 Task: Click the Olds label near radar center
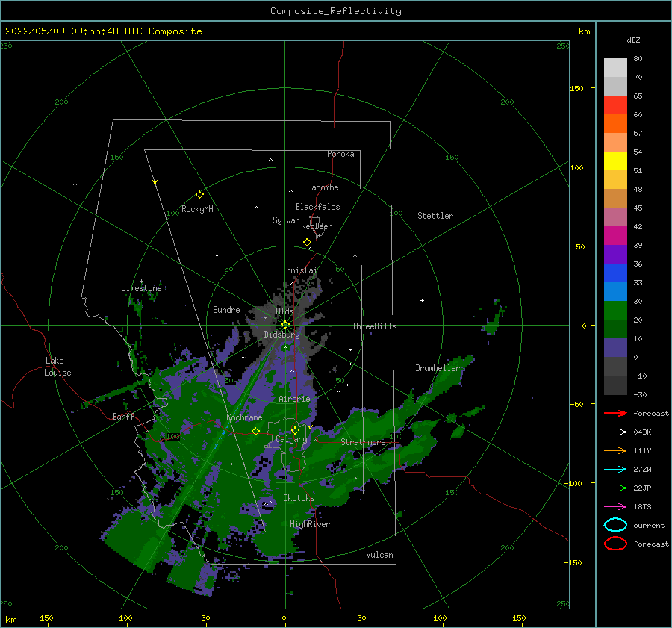(284, 311)
